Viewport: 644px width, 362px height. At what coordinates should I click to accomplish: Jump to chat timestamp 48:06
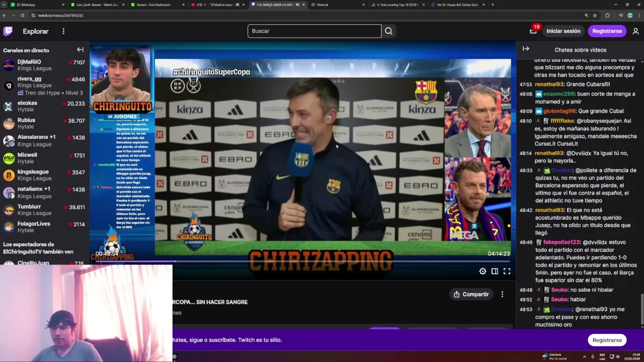526,94
